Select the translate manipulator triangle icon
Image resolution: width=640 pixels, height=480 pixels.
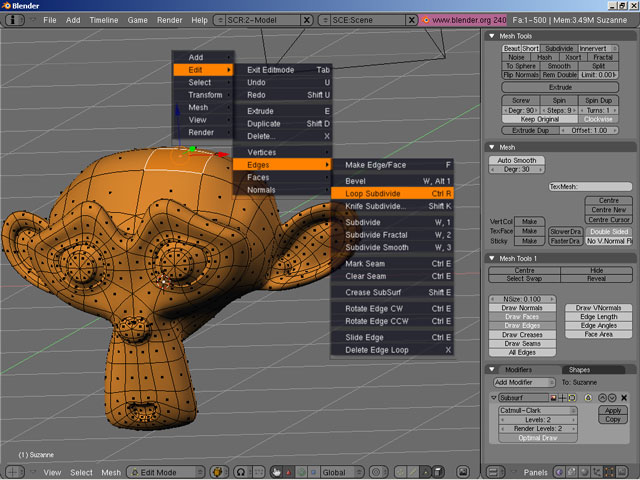pos(289,472)
